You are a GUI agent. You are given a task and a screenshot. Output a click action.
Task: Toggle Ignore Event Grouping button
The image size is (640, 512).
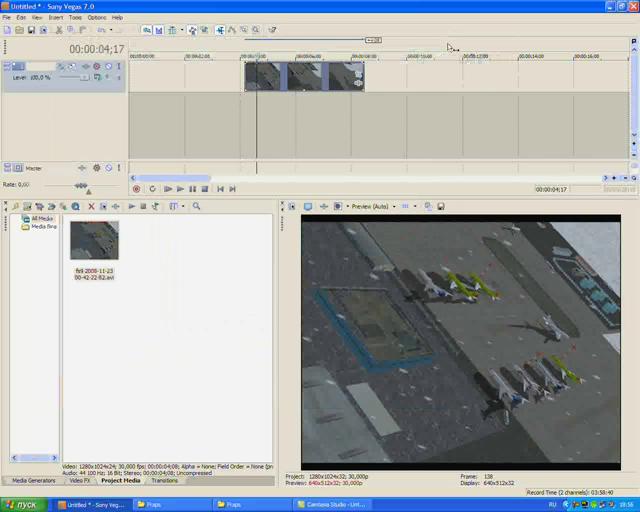click(204, 30)
